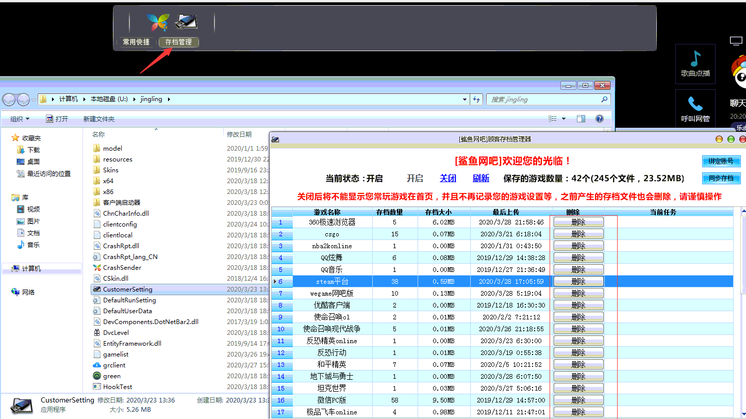
Task: Click the Explorer forward navigation button
Action: (23, 99)
